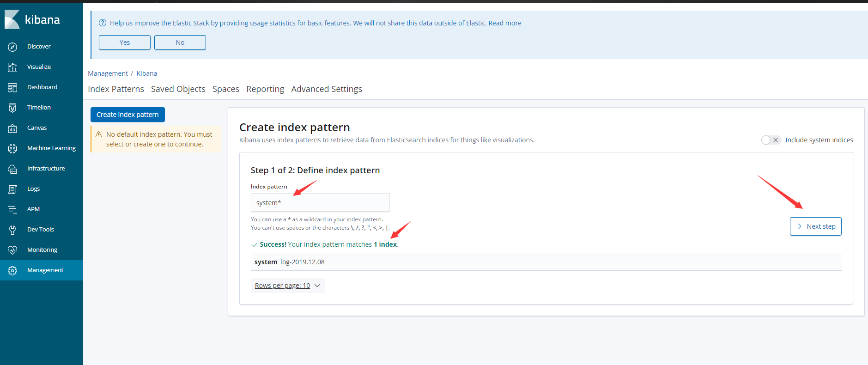868x365 pixels.
Task: Switch to Saved Objects tab
Action: (178, 89)
